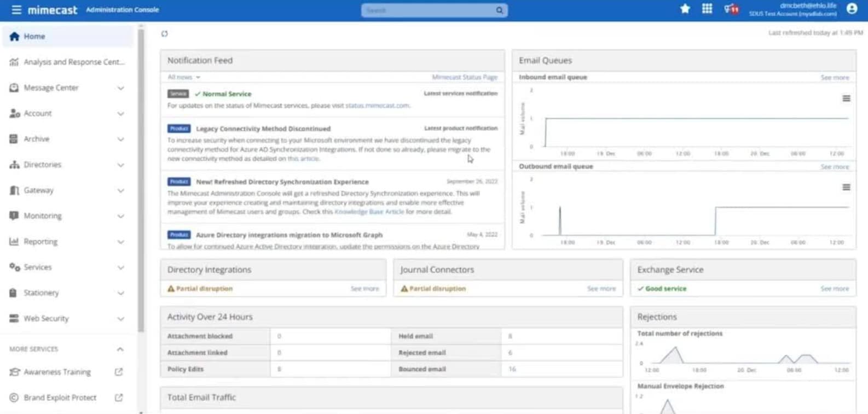Open the Inbound email queue chart menu icon
Viewport: 868px width, 414px height.
point(846,98)
